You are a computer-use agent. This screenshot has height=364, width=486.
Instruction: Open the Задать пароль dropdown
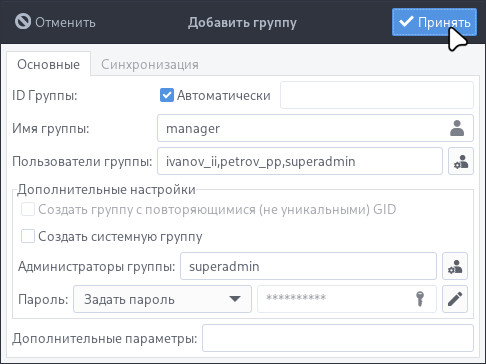coord(162,299)
